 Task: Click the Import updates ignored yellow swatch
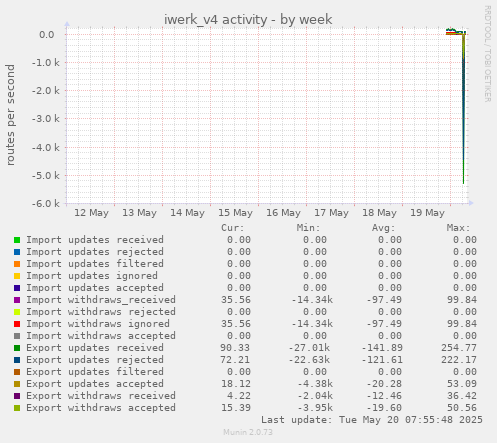pyautogui.click(x=17, y=276)
